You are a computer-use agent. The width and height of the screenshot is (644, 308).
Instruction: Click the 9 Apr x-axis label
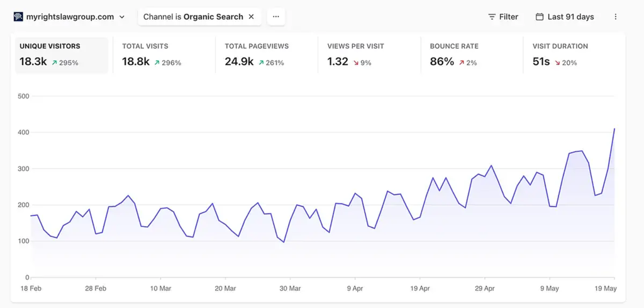355,288
